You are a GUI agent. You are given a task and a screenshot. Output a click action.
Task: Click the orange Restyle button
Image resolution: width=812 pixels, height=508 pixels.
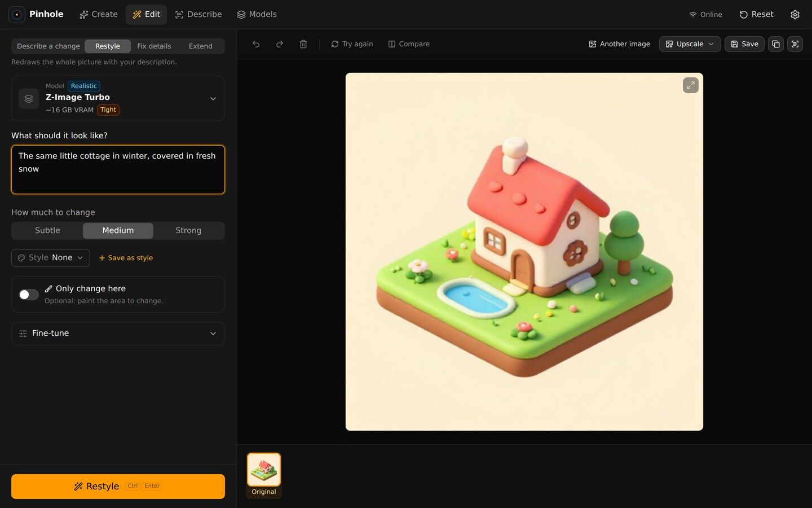tap(118, 487)
